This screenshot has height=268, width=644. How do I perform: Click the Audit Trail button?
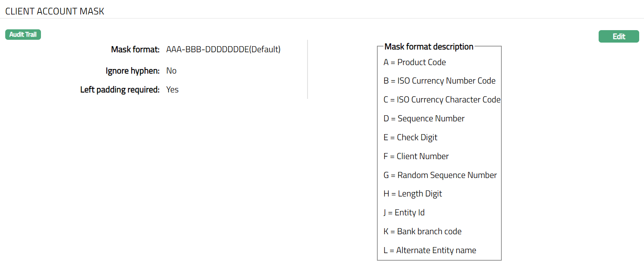[x=23, y=35]
